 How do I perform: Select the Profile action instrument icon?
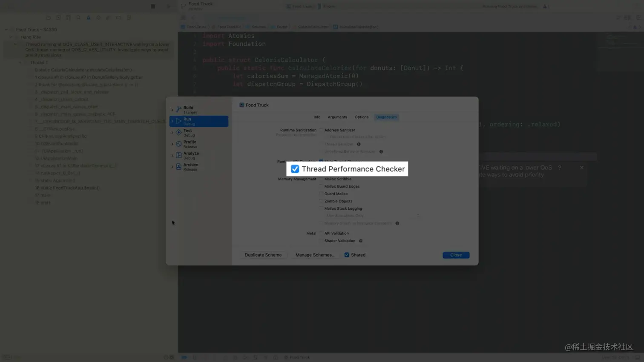179,144
